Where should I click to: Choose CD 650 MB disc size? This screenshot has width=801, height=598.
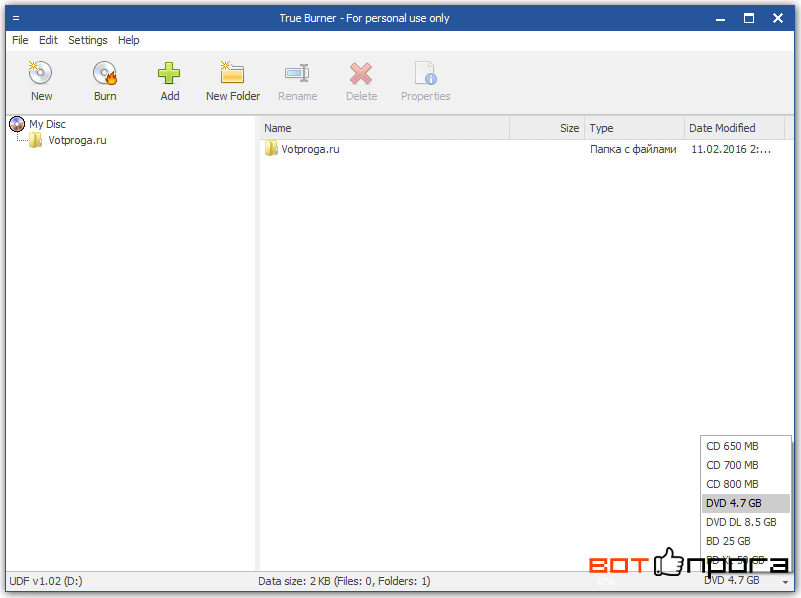pyautogui.click(x=746, y=446)
